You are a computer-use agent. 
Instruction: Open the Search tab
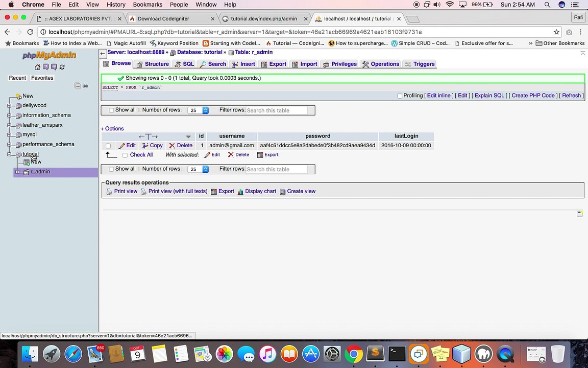(x=213, y=64)
